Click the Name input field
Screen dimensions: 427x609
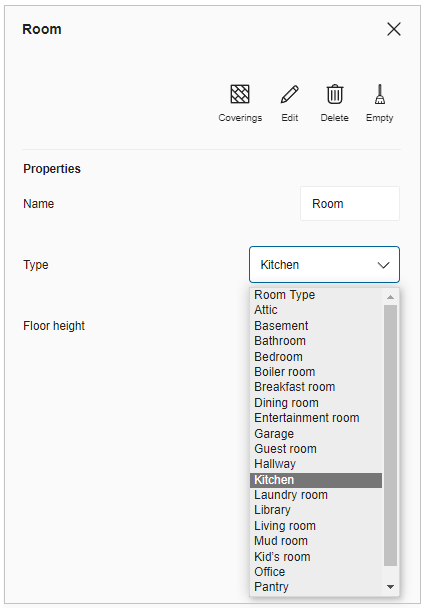(x=350, y=204)
